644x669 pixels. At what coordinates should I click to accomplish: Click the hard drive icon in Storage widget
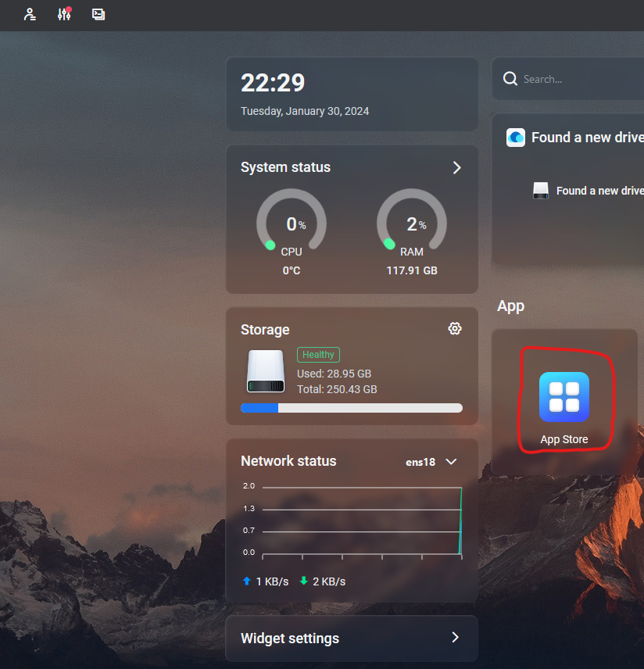[265, 371]
